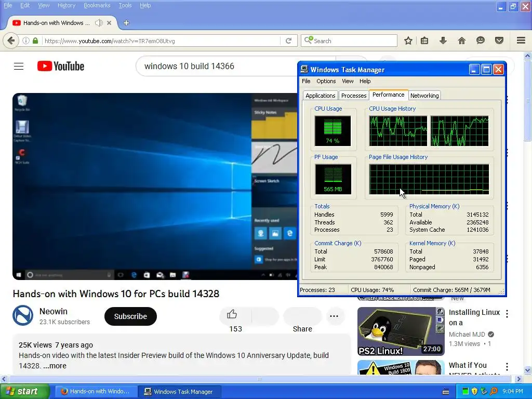Screen dimensions: 532x399
Task: Open the File menu in Task Manager
Action: (x=306, y=81)
